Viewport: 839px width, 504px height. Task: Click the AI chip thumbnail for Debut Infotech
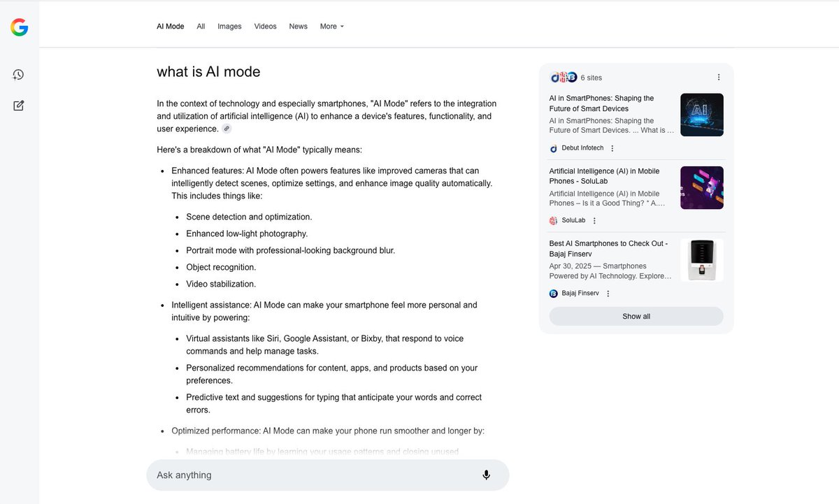coord(702,115)
